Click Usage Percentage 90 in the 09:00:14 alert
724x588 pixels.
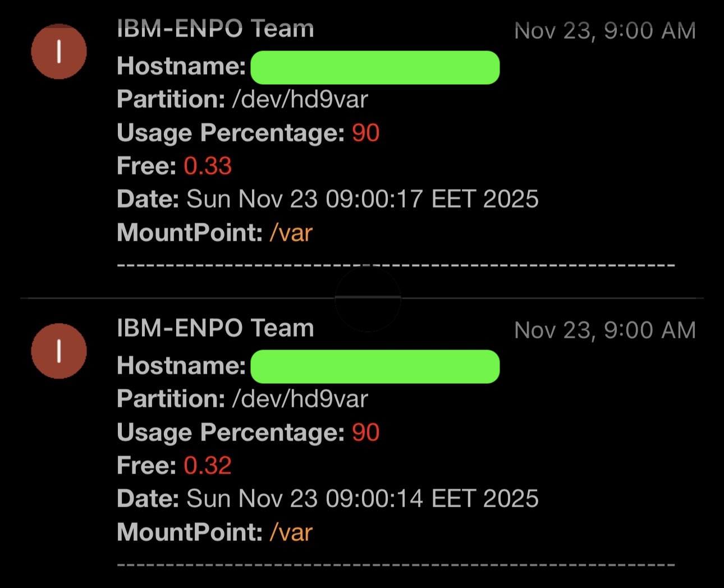365,433
